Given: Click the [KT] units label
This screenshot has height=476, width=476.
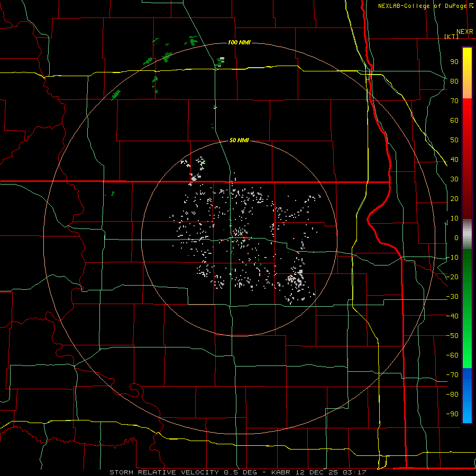Looking at the screenshot, I should pos(452,36).
